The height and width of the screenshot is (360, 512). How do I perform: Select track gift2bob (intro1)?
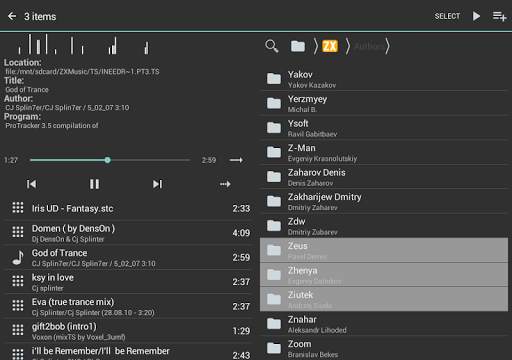pyautogui.click(x=128, y=331)
